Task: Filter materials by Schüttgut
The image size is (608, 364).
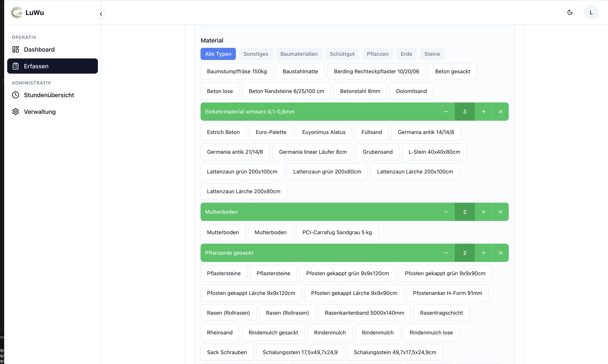Action: [342, 54]
